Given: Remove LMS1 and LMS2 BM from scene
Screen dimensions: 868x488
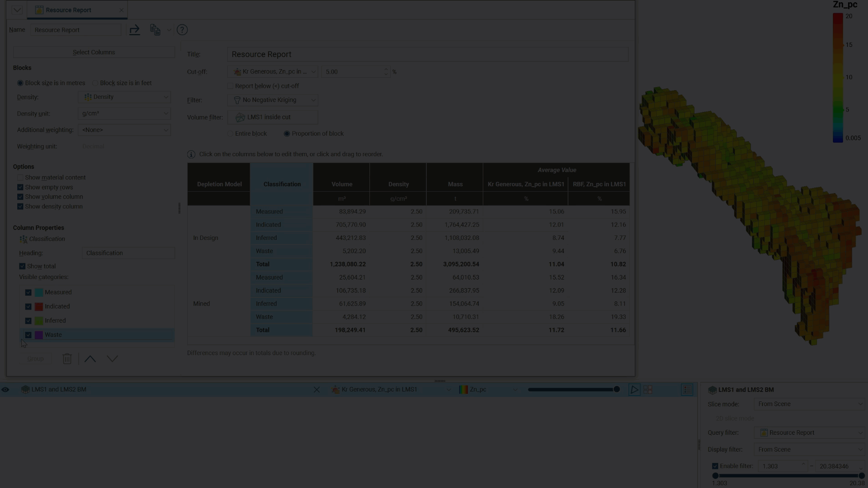Looking at the screenshot, I should coord(317,390).
